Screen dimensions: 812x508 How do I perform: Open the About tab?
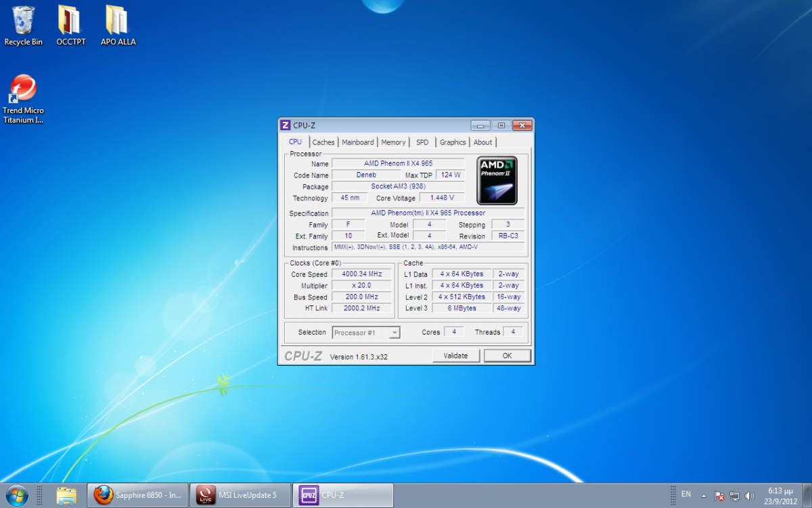click(x=483, y=142)
